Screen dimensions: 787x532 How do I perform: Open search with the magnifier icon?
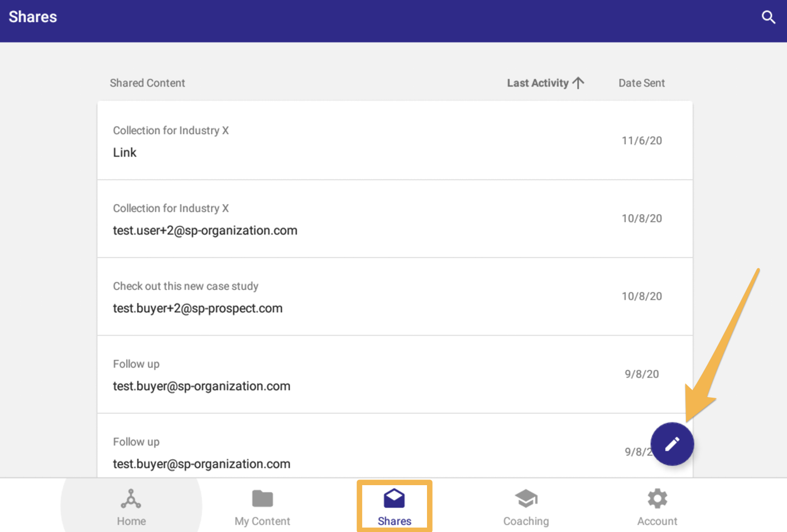coord(769,17)
